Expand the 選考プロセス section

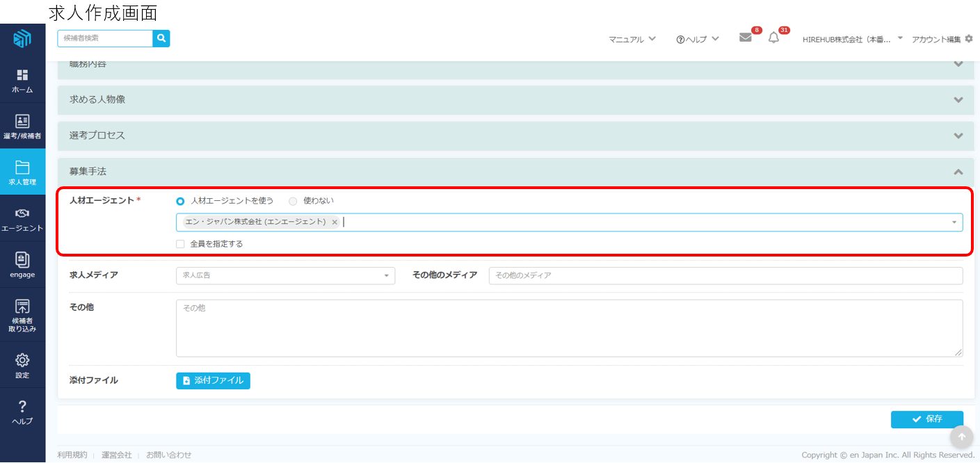[x=515, y=136]
